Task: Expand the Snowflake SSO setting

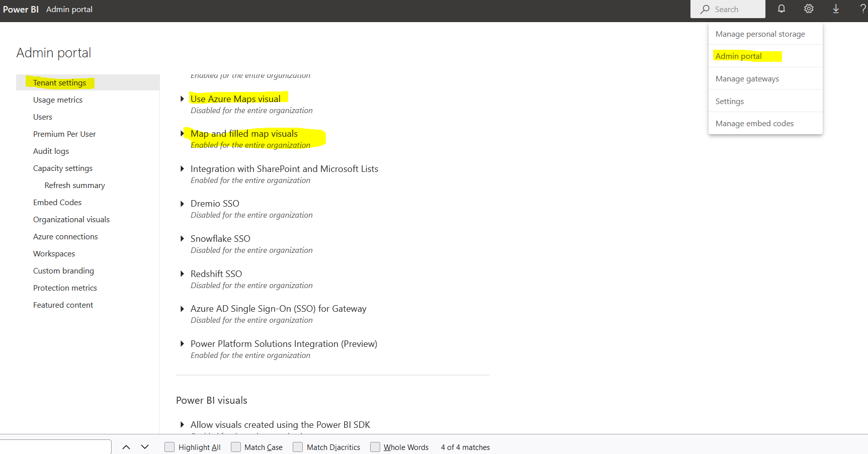Action: click(182, 239)
